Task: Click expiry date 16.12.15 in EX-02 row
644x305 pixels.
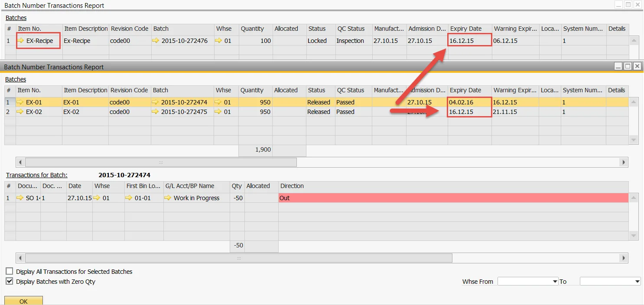Action: click(470, 112)
